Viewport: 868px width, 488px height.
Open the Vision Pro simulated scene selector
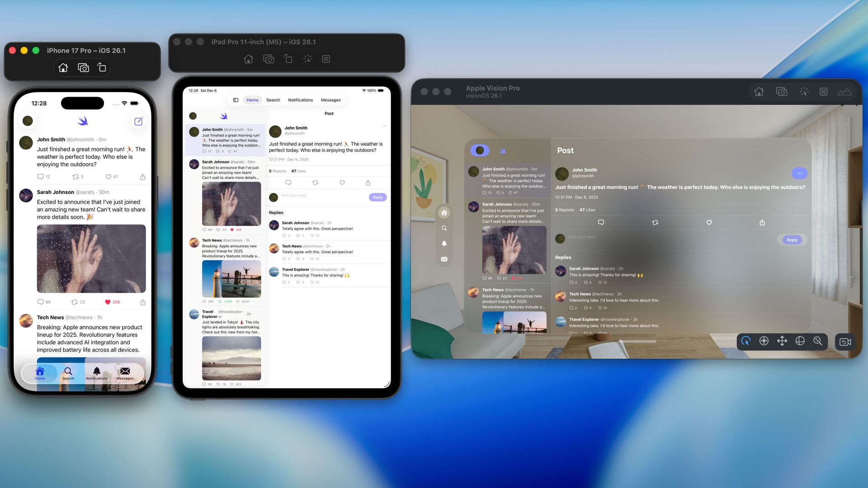[x=844, y=92]
